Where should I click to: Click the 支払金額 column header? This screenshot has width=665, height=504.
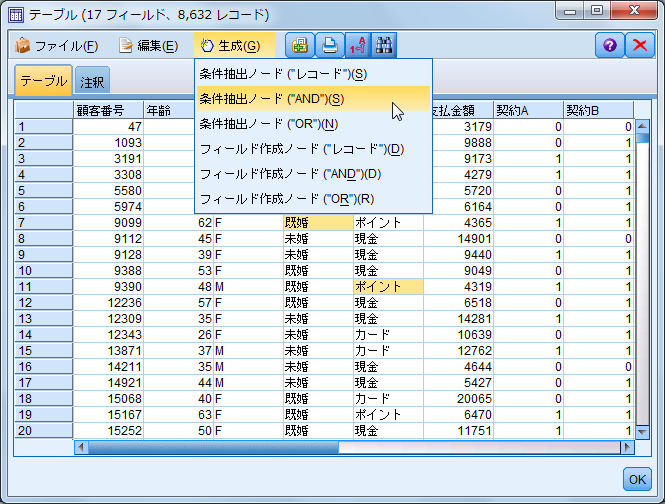click(x=462, y=111)
